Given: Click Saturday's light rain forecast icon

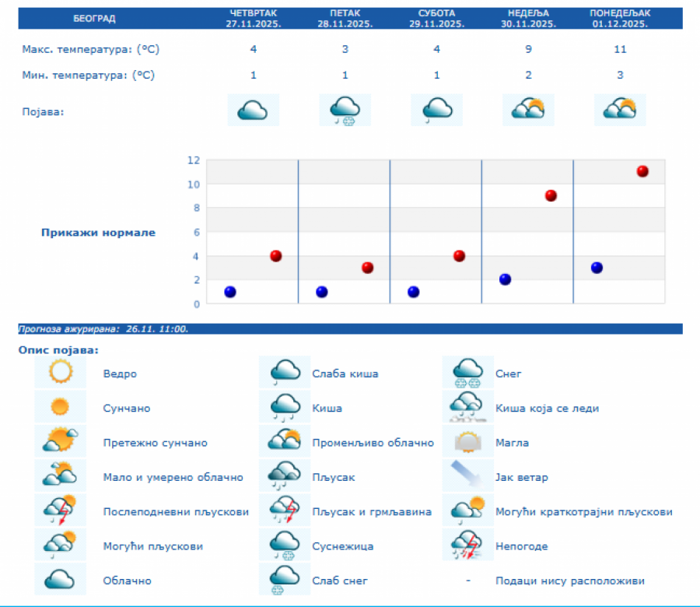Looking at the screenshot, I should tap(436, 110).
